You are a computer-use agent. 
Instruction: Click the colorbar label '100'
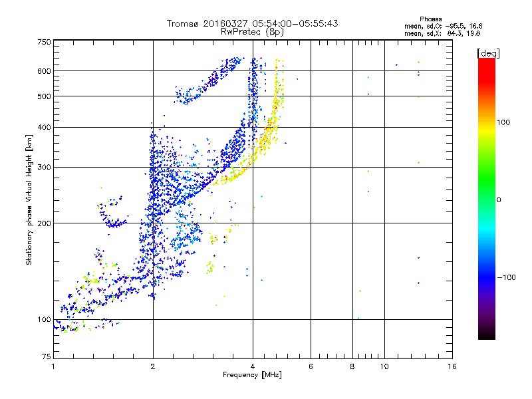[503, 122]
